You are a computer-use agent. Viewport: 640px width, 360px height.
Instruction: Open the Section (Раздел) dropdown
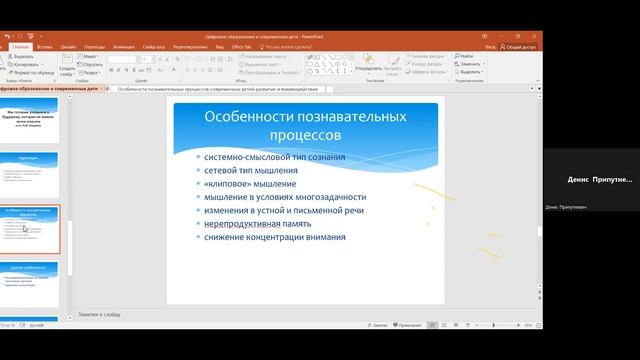pyautogui.click(x=89, y=73)
